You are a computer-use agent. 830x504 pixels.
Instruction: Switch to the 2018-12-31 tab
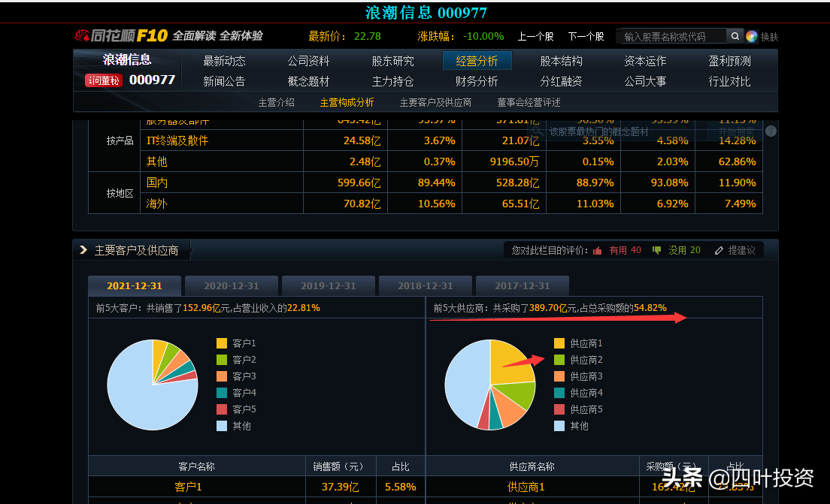click(x=425, y=285)
